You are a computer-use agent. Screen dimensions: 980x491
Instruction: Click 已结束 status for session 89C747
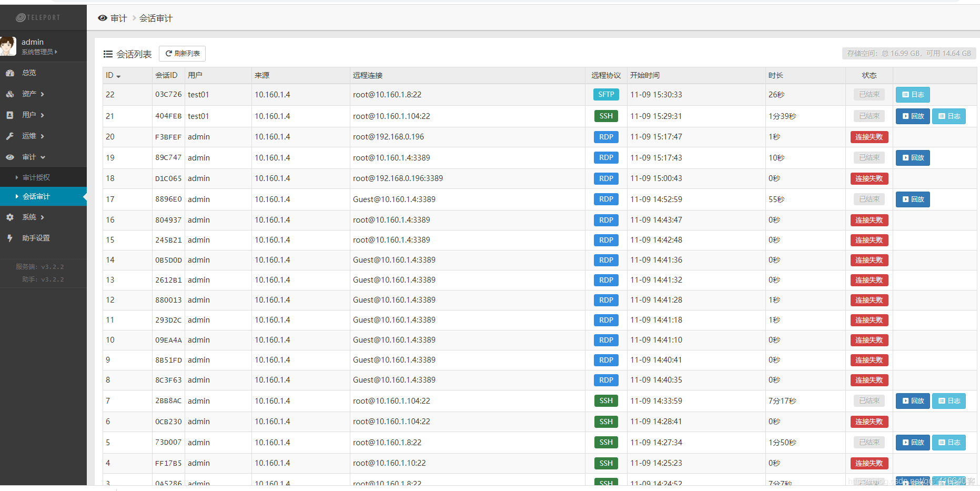[869, 157]
